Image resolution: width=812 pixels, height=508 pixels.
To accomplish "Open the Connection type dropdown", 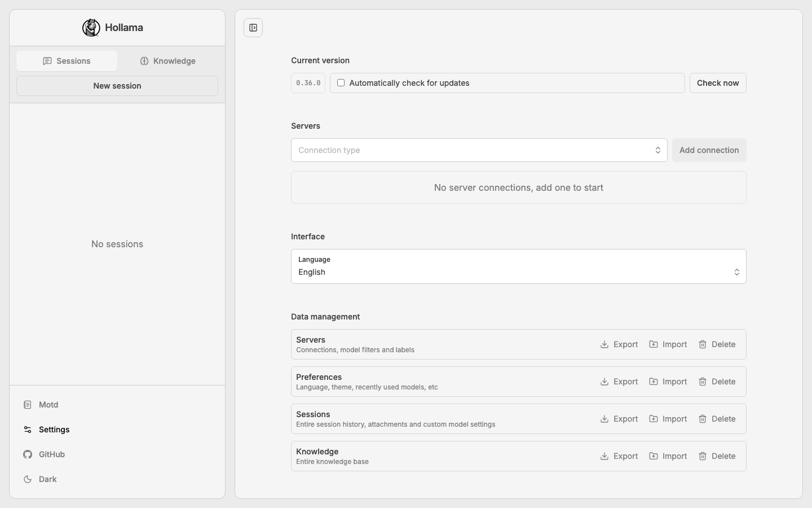I will coord(479,150).
